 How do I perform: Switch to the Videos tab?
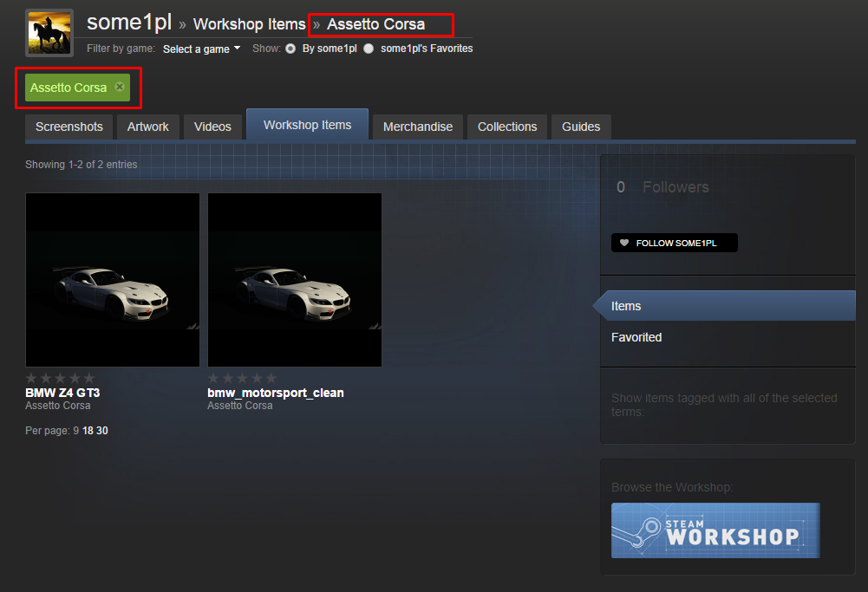click(x=212, y=127)
